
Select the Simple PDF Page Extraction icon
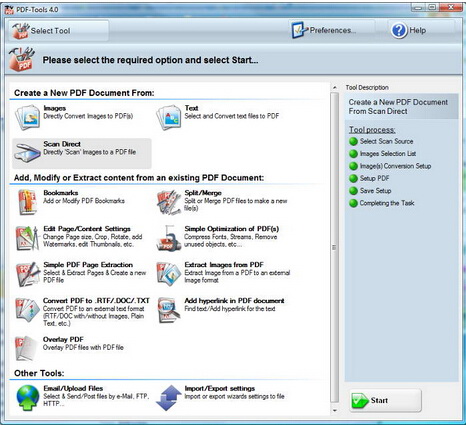click(28, 274)
